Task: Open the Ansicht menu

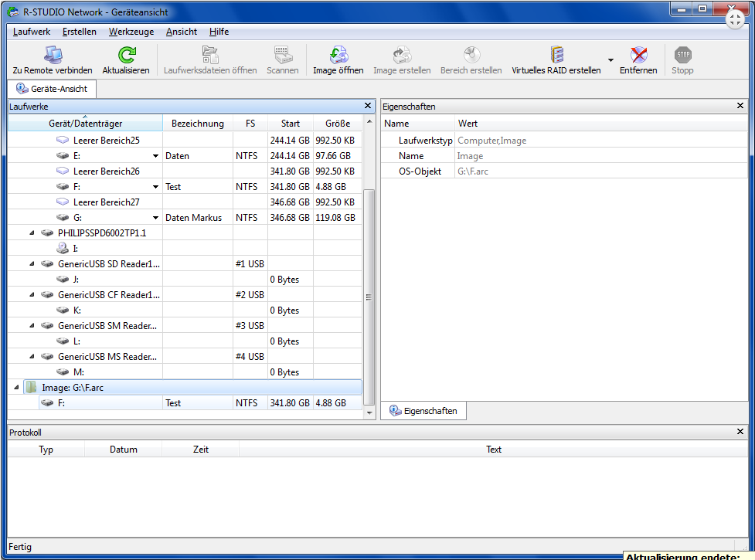Action: [182, 32]
